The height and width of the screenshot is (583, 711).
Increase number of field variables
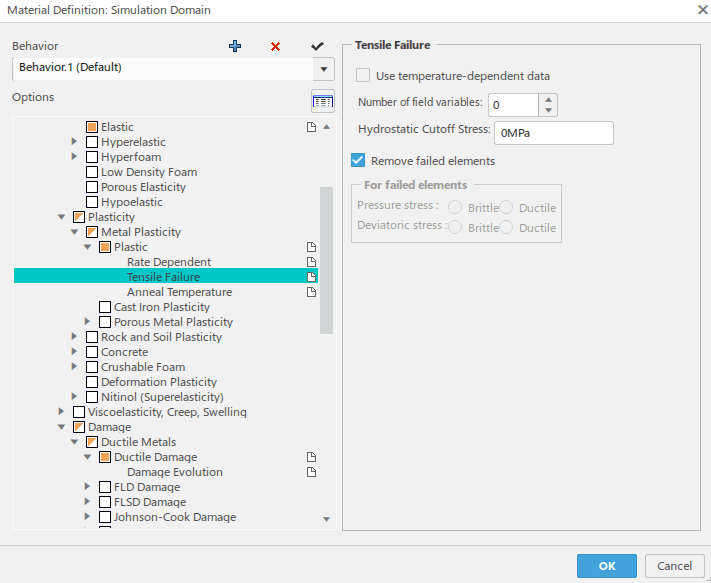coord(548,100)
